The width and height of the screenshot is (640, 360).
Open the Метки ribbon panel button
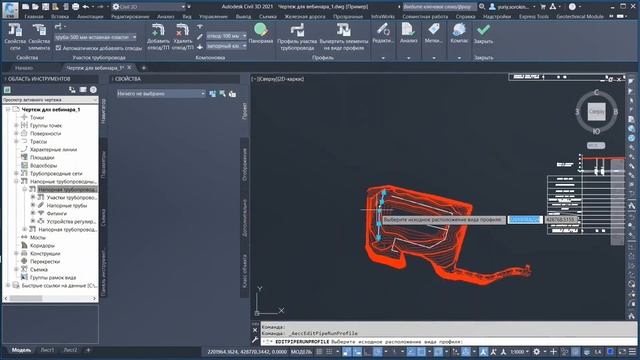433,33
